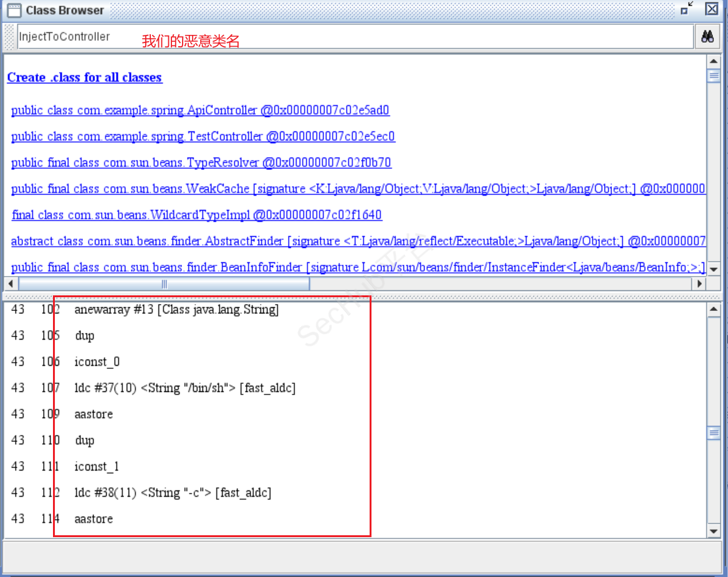
Task: Open the TestController class link
Action: pos(203,136)
